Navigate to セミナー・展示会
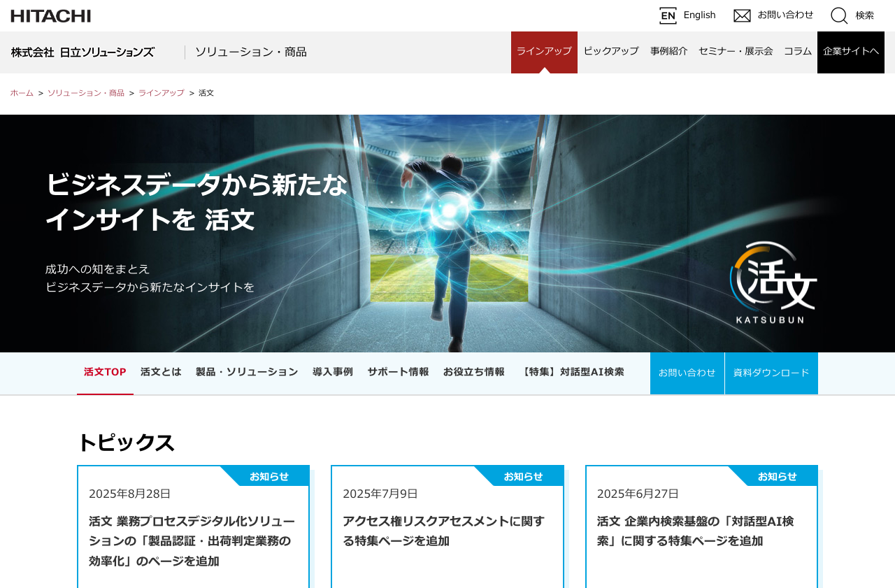This screenshot has height=588, width=895. pos(736,50)
